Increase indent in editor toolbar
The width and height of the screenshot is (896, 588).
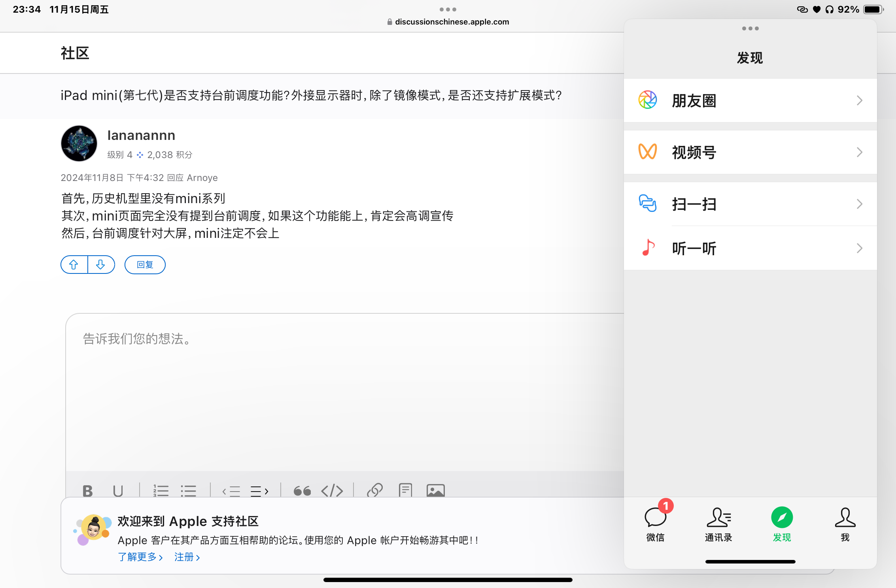[259, 491]
